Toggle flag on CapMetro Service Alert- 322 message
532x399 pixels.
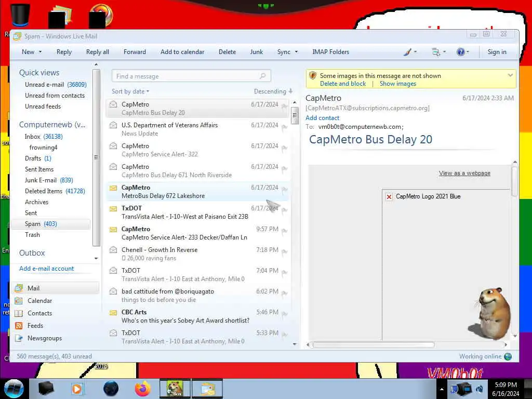(x=284, y=148)
